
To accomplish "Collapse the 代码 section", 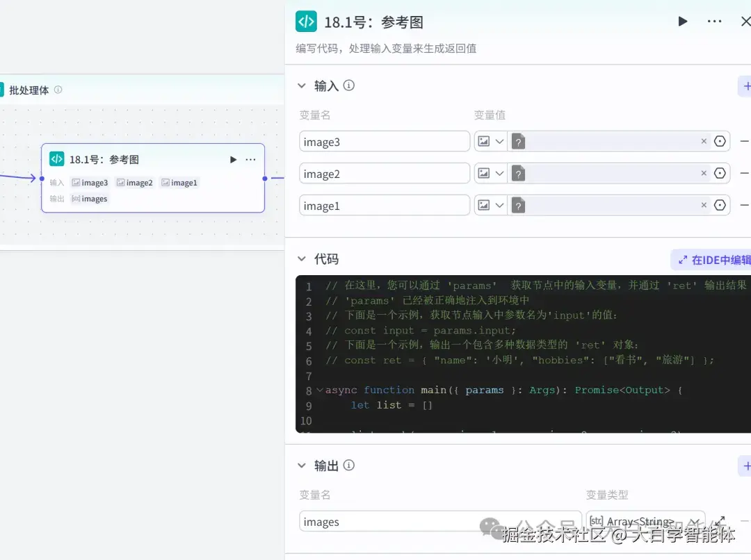I will pyautogui.click(x=301, y=258).
